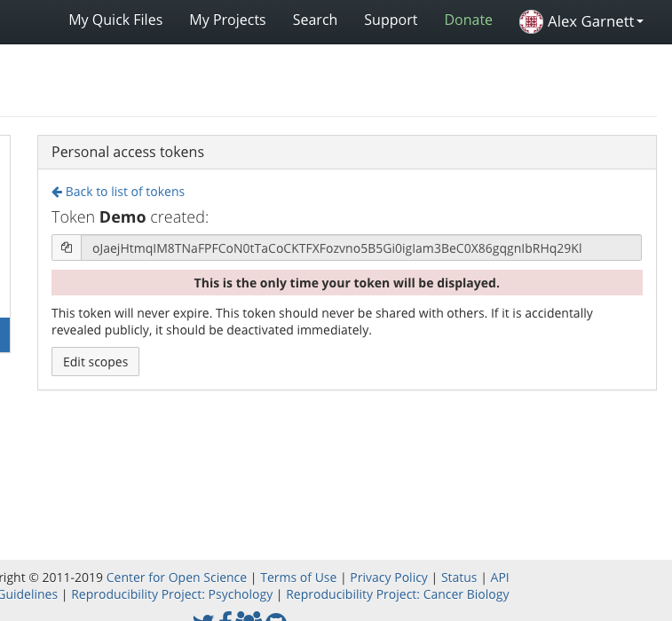Open Reproducibility Project: Psychology link

click(x=172, y=594)
